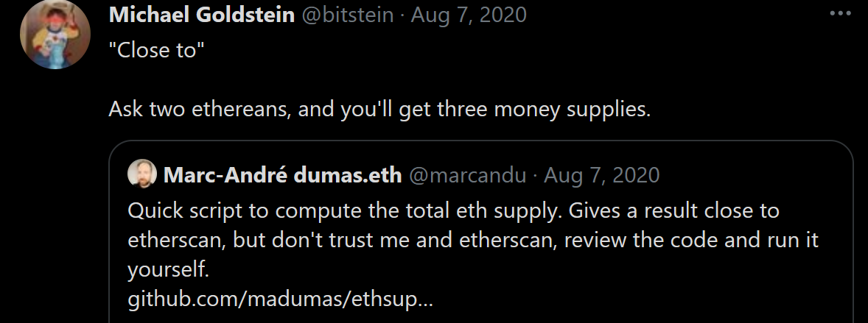Open Michael Goldstein's profile via display name
Image resolution: width=868 pixels, height=323 pixels.
201,15
